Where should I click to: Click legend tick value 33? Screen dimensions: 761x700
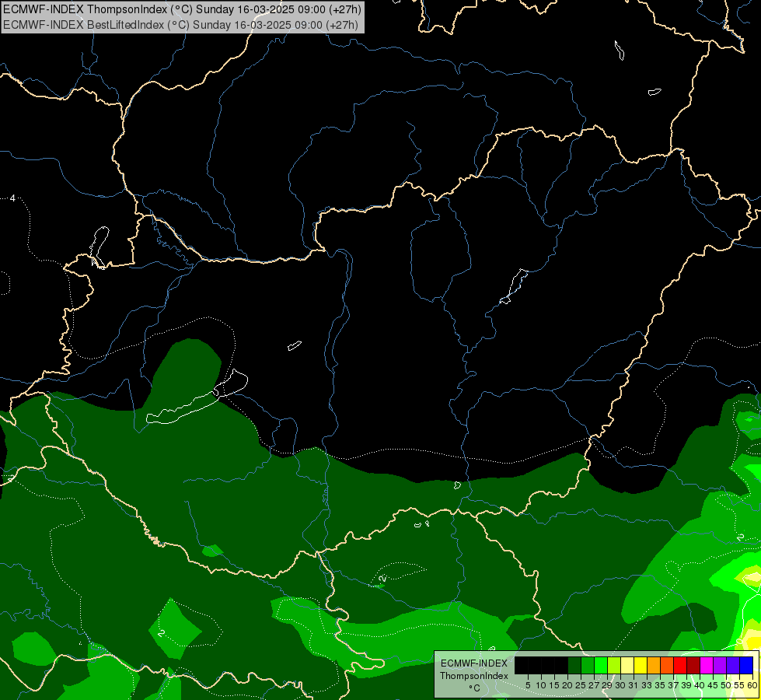pyautogui.click(x=647, y=685)
